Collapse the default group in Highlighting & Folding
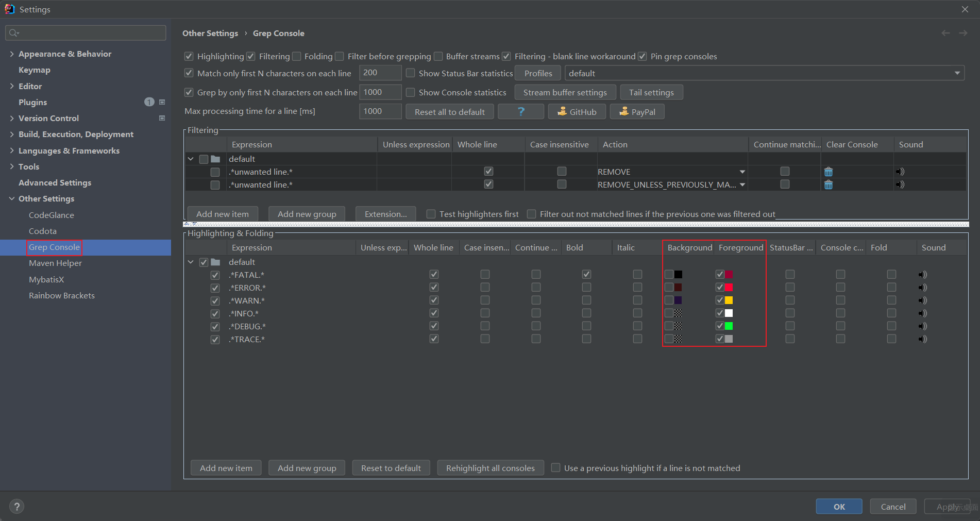Screen dimensions: 980x521 click(x=191, y=262)
